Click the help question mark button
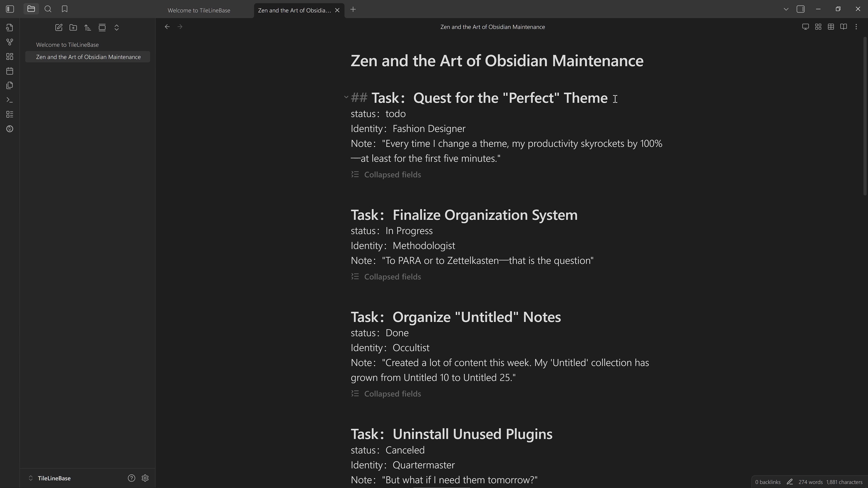The image size is (868, 488). 131,478
